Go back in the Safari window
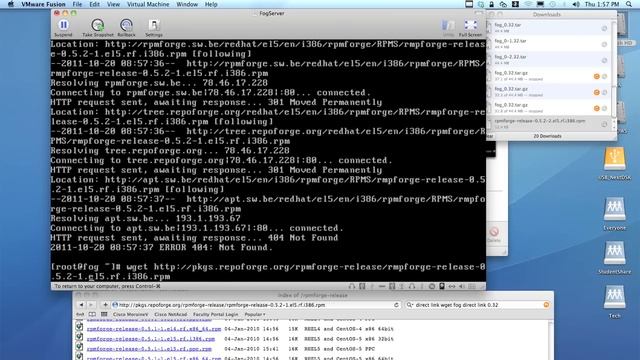 coord(81,305)
